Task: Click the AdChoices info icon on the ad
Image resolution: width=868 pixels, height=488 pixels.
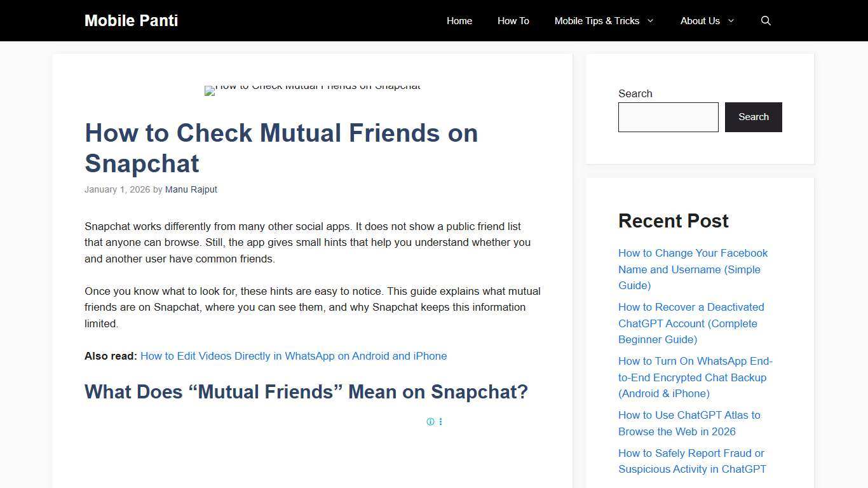Action: 431,421
